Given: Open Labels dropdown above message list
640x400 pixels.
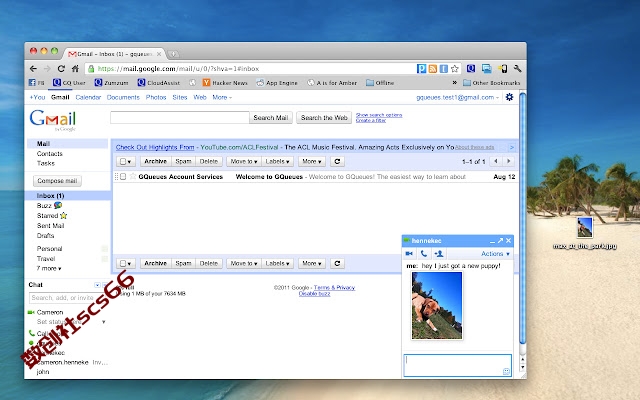Looking at the screenshot, I should pos(277,161).
